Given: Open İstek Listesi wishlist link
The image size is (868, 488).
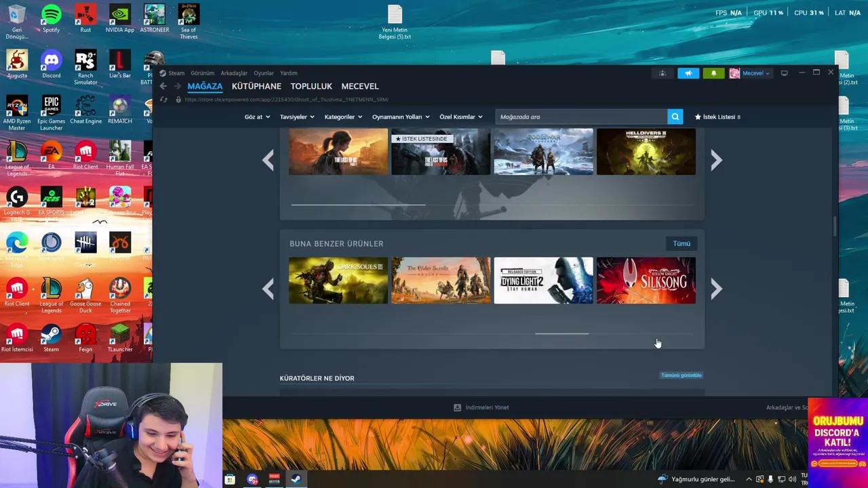Looking at the screenshot, I should (x=717, y=117).
